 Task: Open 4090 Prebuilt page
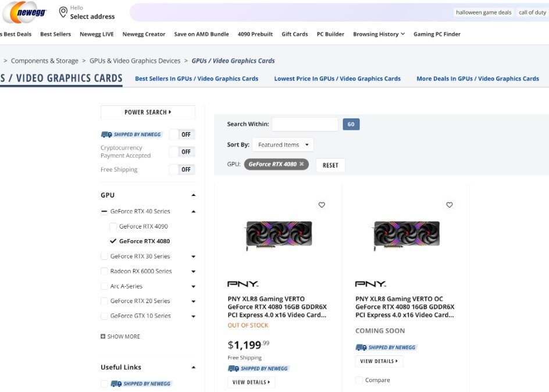click(255, 34)
